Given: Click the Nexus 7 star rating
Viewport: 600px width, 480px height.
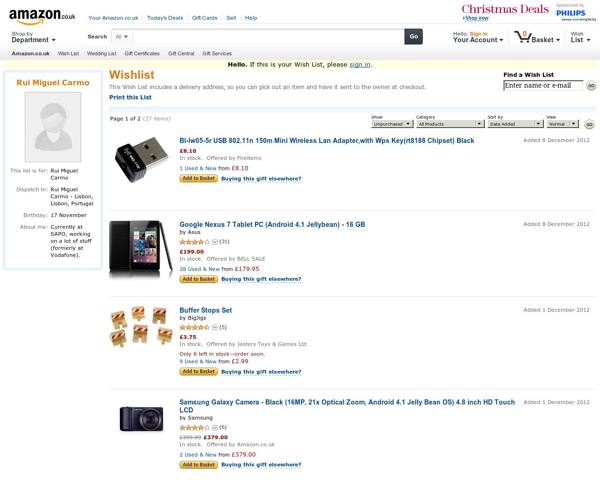Looking at the screenshot, I should pyautogui.click(x=193, y=242).
